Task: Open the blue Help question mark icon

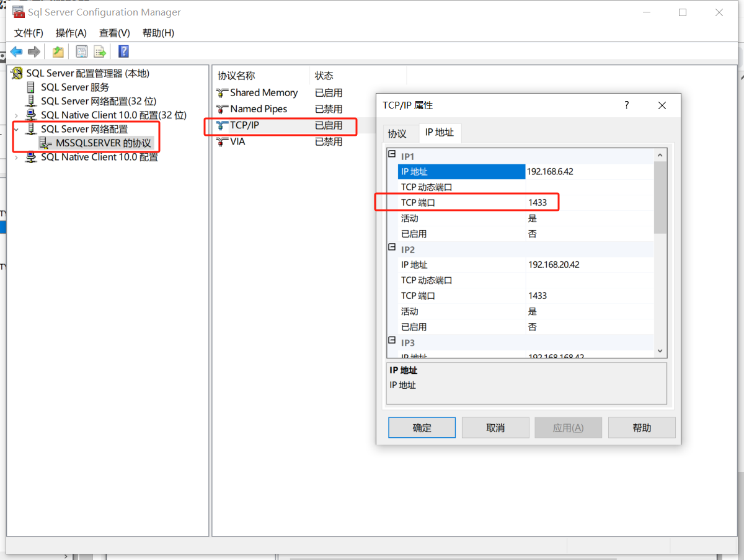Action: coord(123,51)
